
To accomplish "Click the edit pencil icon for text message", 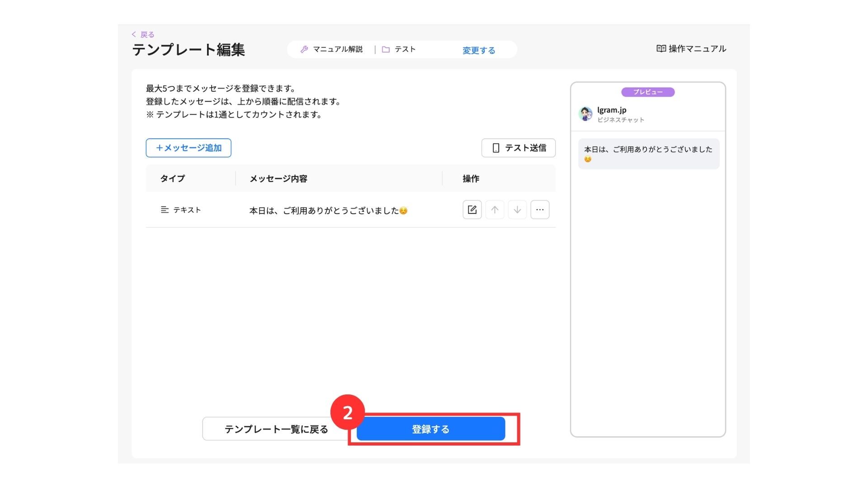I will pyautogui.click(x=472, y=210).
